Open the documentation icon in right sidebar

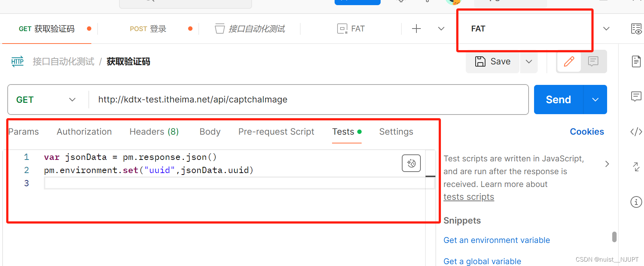636,61
